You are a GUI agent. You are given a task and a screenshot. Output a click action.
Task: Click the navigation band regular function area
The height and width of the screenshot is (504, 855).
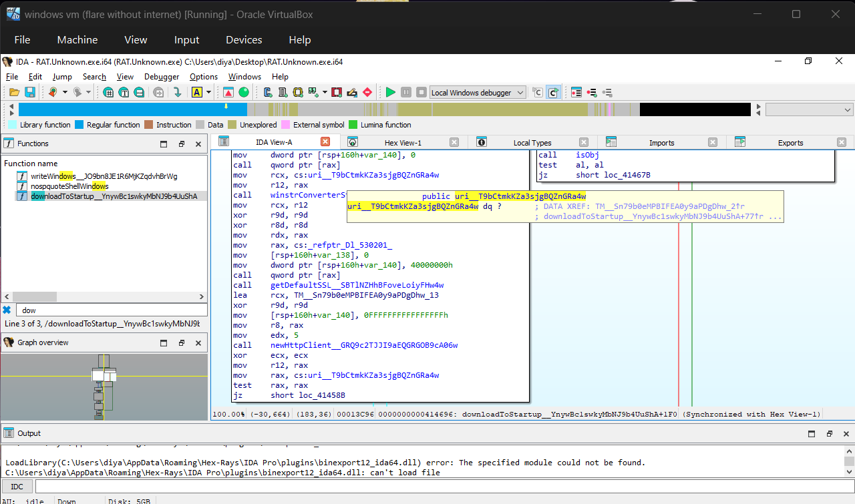132,109
